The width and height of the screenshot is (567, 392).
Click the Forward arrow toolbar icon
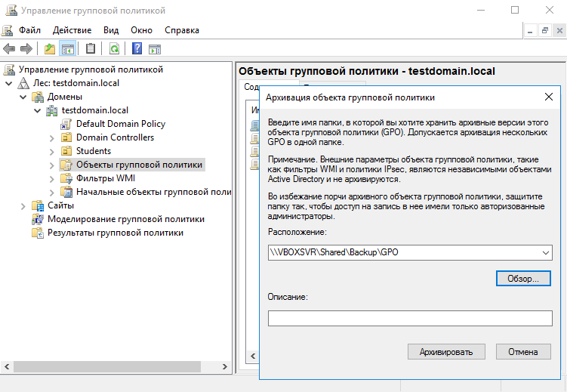pos(26,49)
